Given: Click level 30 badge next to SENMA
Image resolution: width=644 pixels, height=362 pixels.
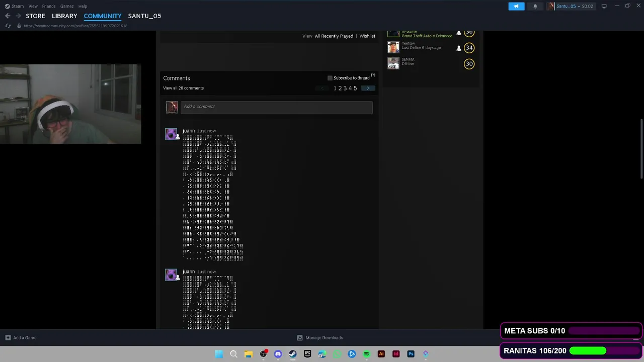Looking at the screenshot, I should pyautogui.click(x=469, y=64).
